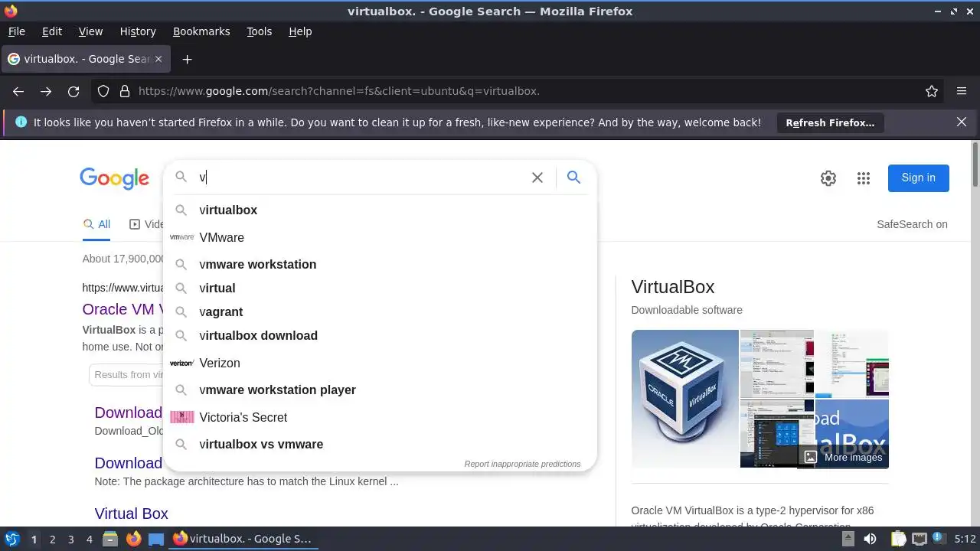Choose the virtualbox vs vmware suggestion
The image size is (980, 551).
click(x=380, y=444)
